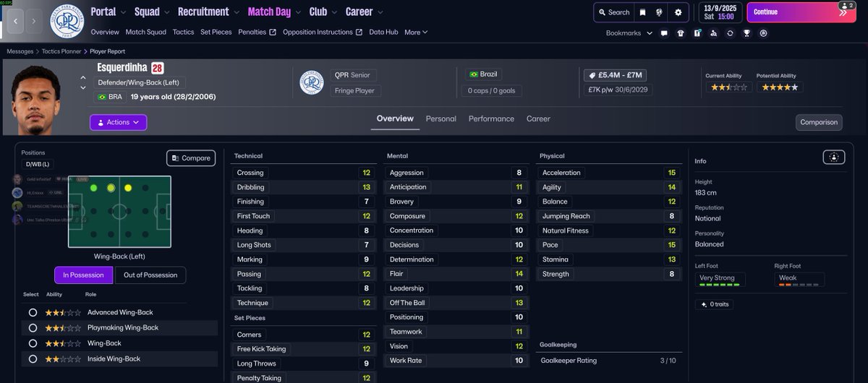The image size is (868, 383).
Task: Click the Penalties external link icon
Action: pyautogui.click(x=273, y=33)
